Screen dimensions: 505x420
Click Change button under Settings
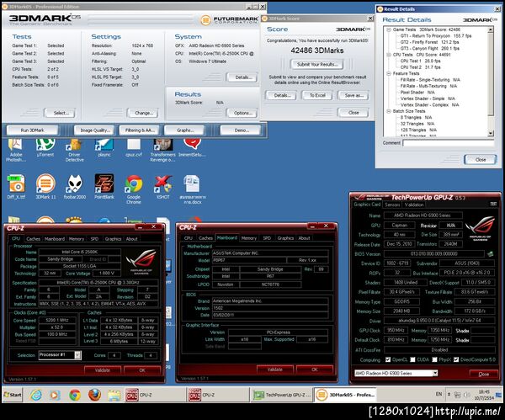(143, 113)
